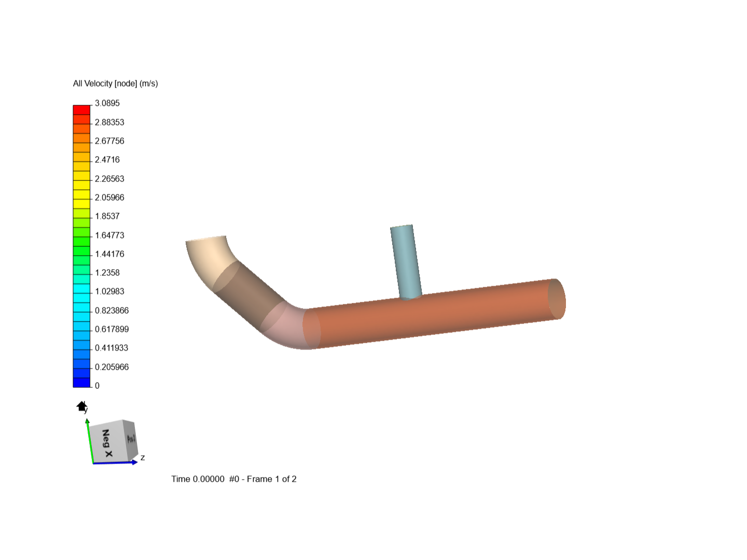Click the legend value 2.4716
Viewport: 747px width, 560px height.
107,160
